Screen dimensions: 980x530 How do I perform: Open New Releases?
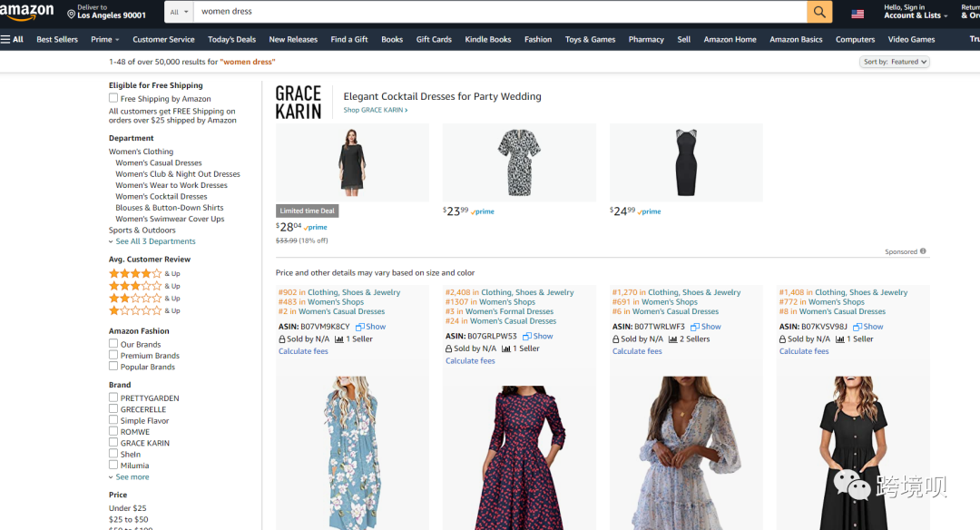click(x=293, y=39)
